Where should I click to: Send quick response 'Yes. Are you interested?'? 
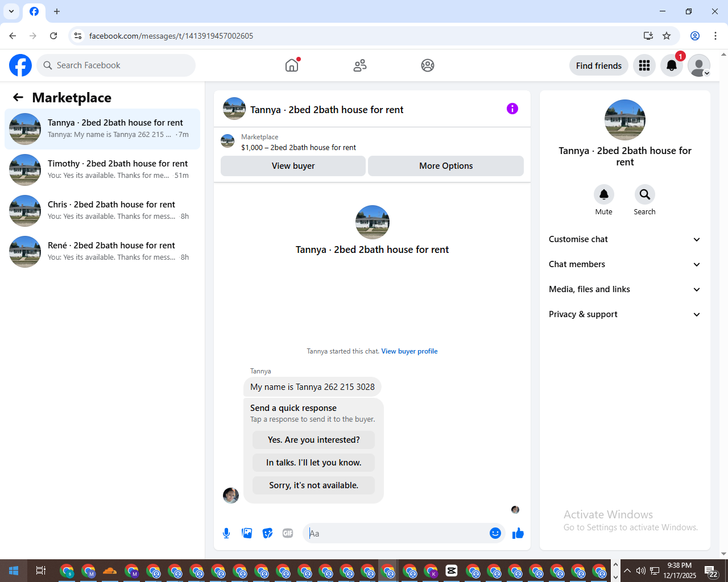click(x=314, y=440)
